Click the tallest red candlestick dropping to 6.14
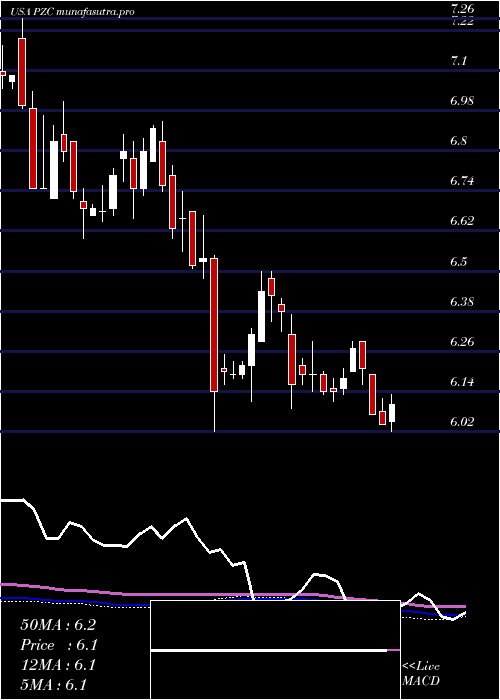This screenshot has width=500, height=700. (x=214, y=325)
